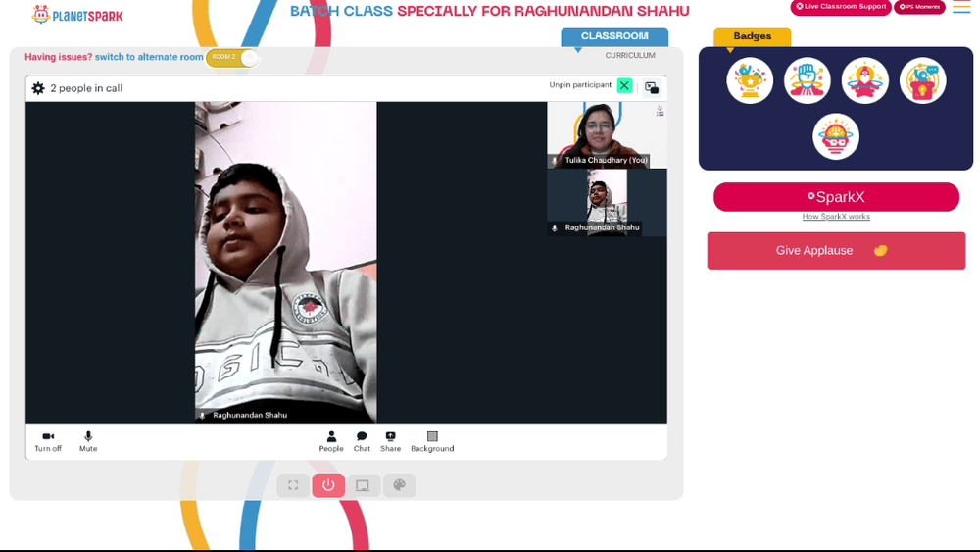End the class with red power button
This screenshot has height=552, width=980.
click(328, 485)
